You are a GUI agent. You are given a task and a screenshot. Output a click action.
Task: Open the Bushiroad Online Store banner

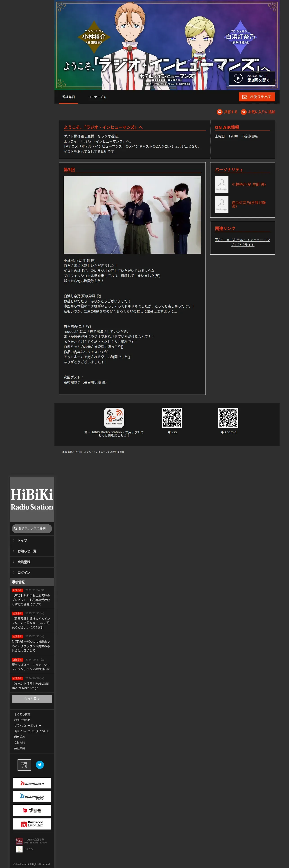tap(32, 824)
